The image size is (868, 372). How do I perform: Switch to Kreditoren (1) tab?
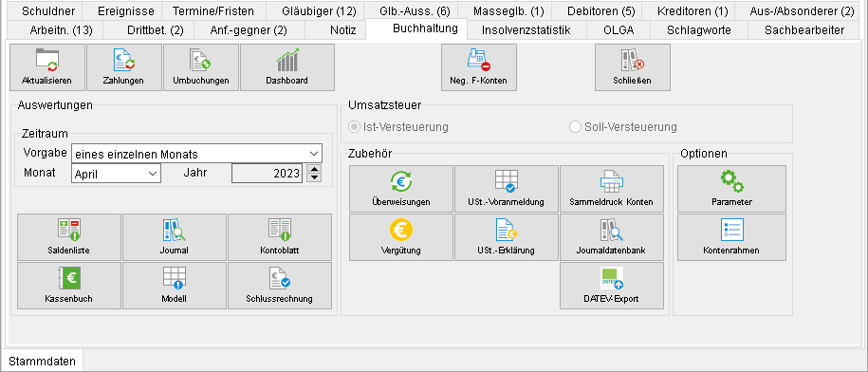(689, 10)
